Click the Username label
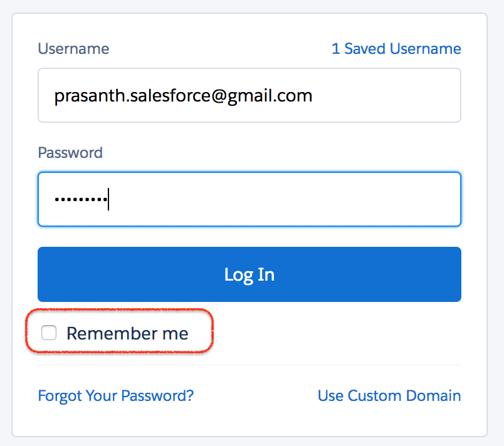The image size is (504, 446). [x=73, y=48]
